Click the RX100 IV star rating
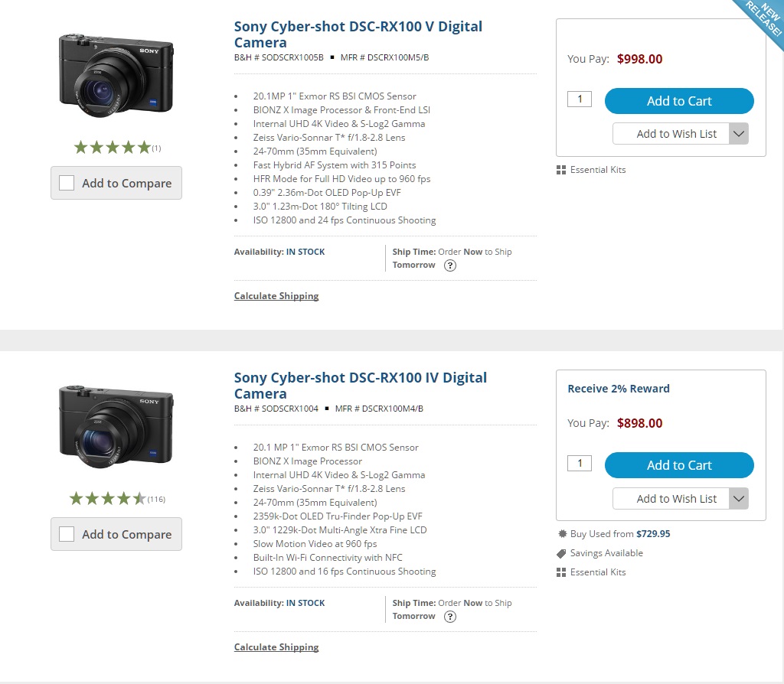 107,499
